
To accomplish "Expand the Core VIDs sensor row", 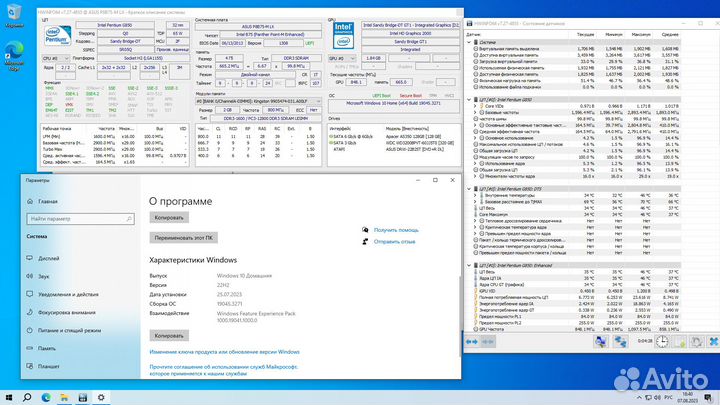I will [475, 106].
